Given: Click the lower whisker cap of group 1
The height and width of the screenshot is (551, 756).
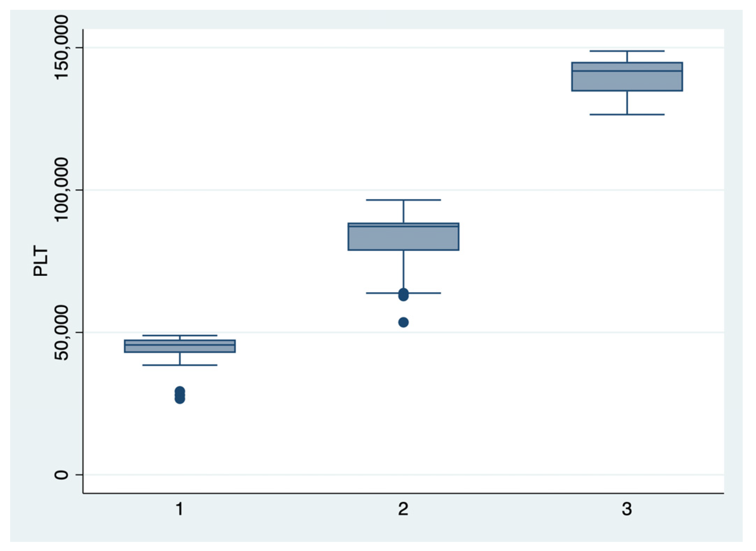Looking at the screenshot, I should tap(180, 365).
